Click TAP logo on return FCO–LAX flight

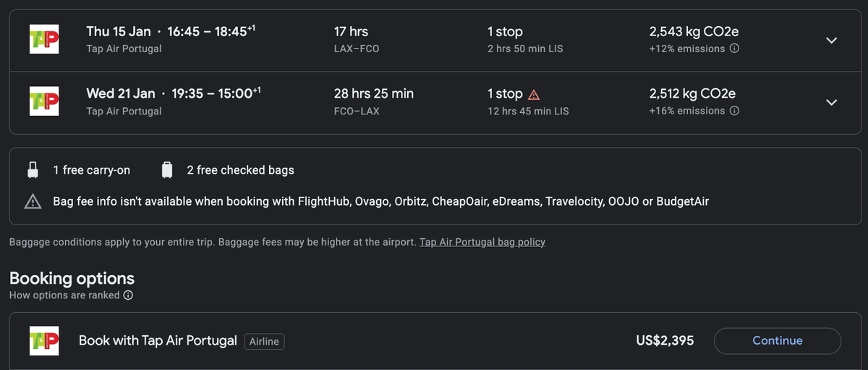43,102
